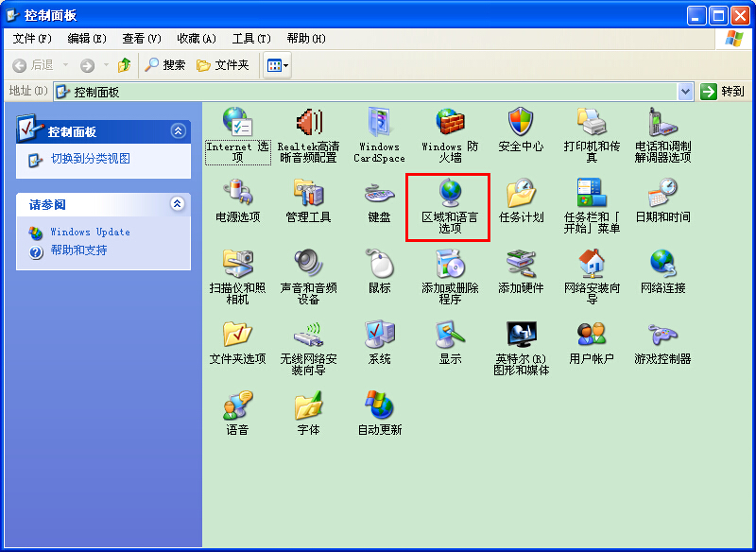Open 电源选项 icon
The width and height of the screenshot is (756, 552).
coord(238,193)
